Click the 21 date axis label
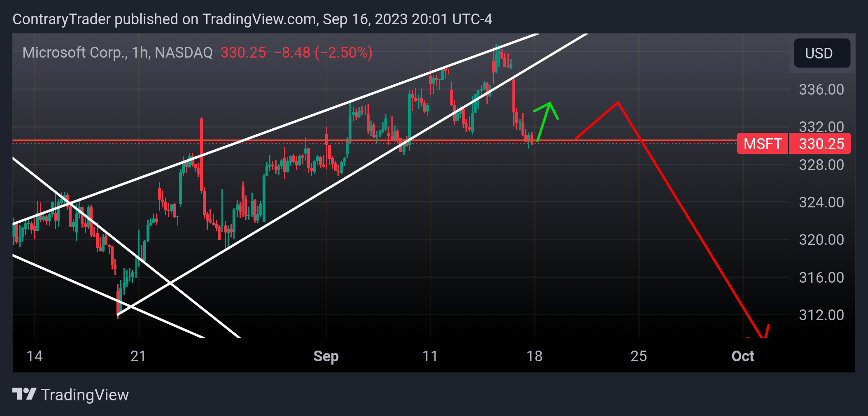 coord(138,356)
